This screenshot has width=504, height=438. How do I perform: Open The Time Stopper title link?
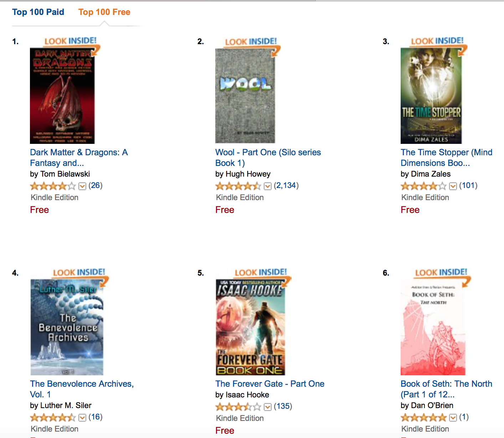(x=447, y=158)
